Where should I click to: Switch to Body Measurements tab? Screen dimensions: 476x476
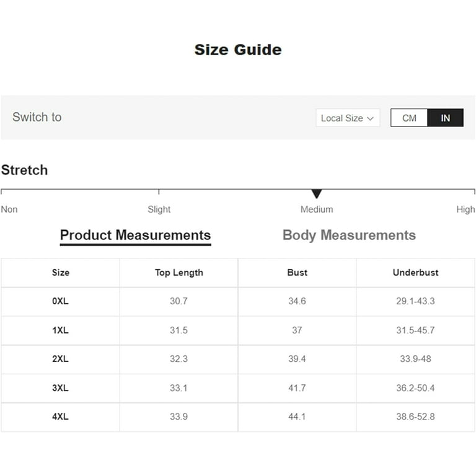349,236
